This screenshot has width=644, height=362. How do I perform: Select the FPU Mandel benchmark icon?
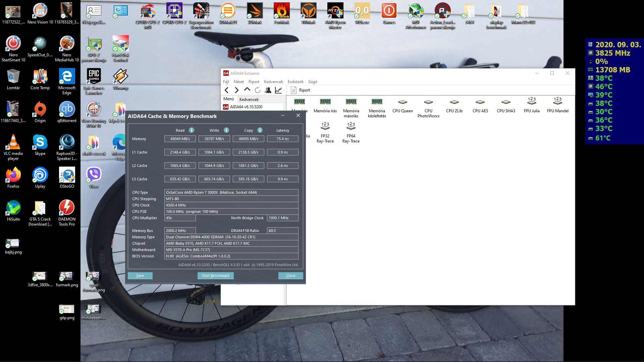click(557, 105)
